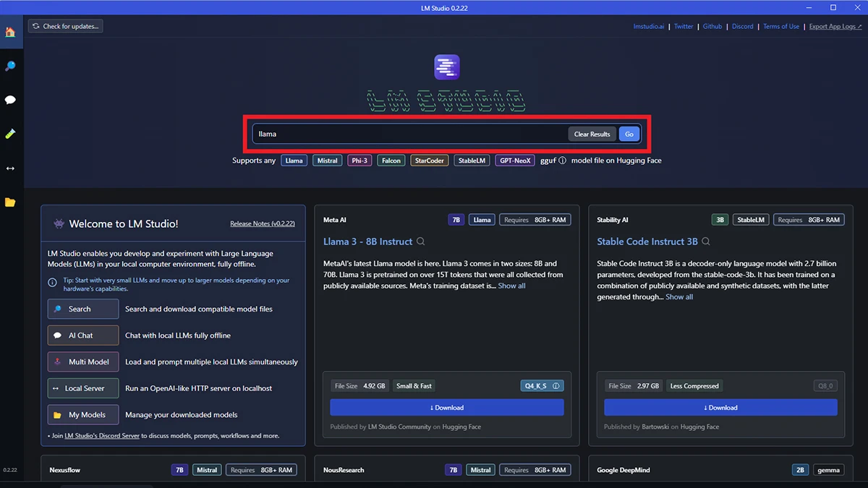Click 7B badge on Meta AI card
868x488 pixels.
456,220
